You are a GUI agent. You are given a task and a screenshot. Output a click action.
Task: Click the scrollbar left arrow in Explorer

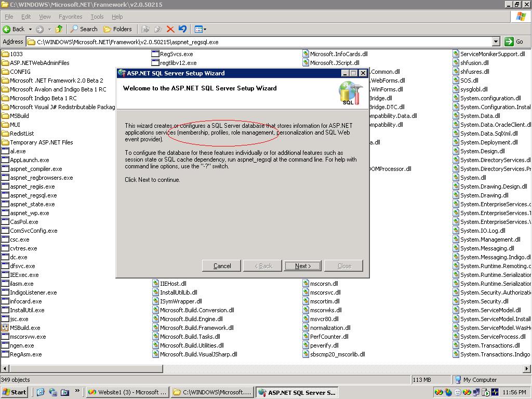coord(5,368)
